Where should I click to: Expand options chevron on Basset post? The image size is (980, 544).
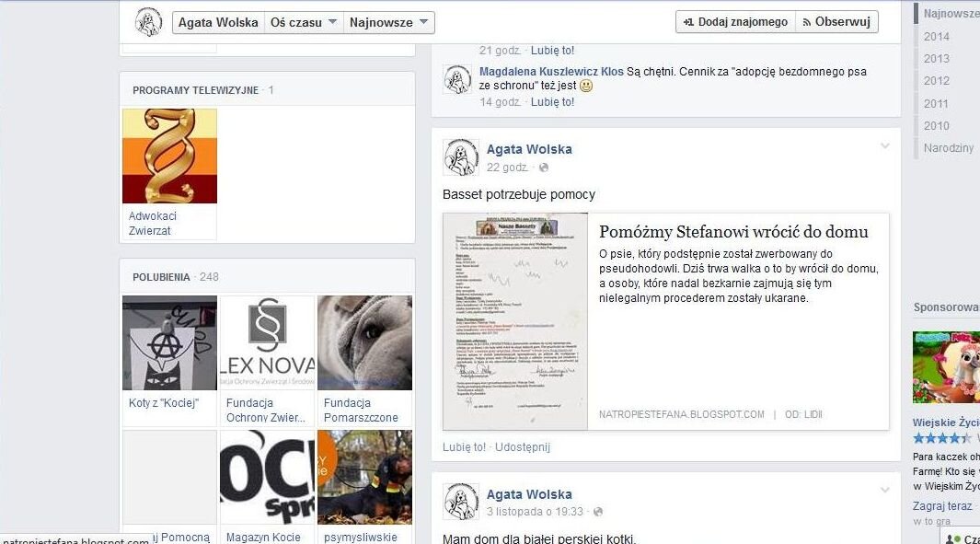pyautogui.click(x=885, y=146)
